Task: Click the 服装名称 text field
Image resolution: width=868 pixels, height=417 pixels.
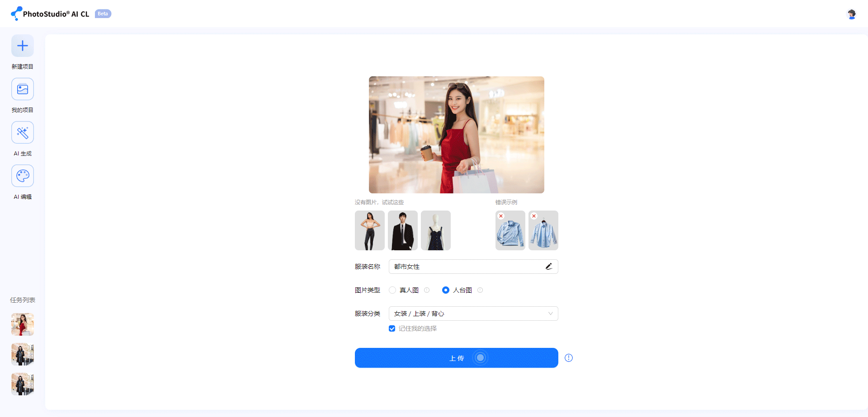Action: click(x=466, y=267)
